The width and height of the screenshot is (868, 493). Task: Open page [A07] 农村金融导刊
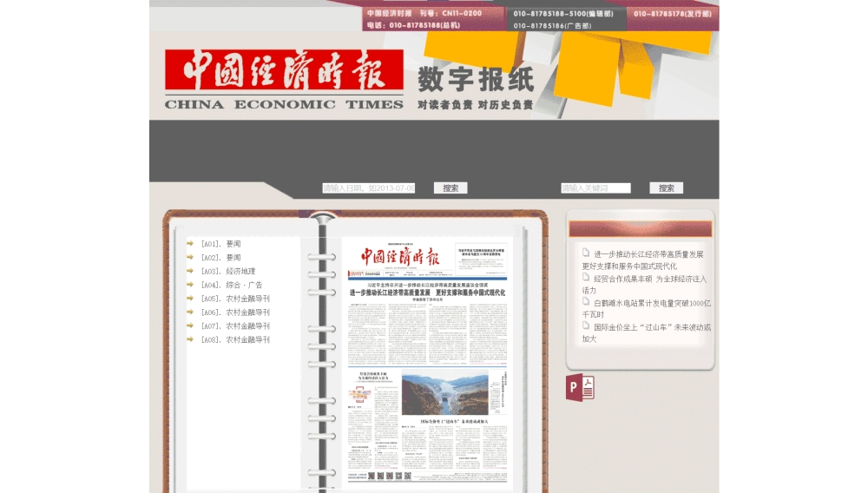click(x=235, y=325)
